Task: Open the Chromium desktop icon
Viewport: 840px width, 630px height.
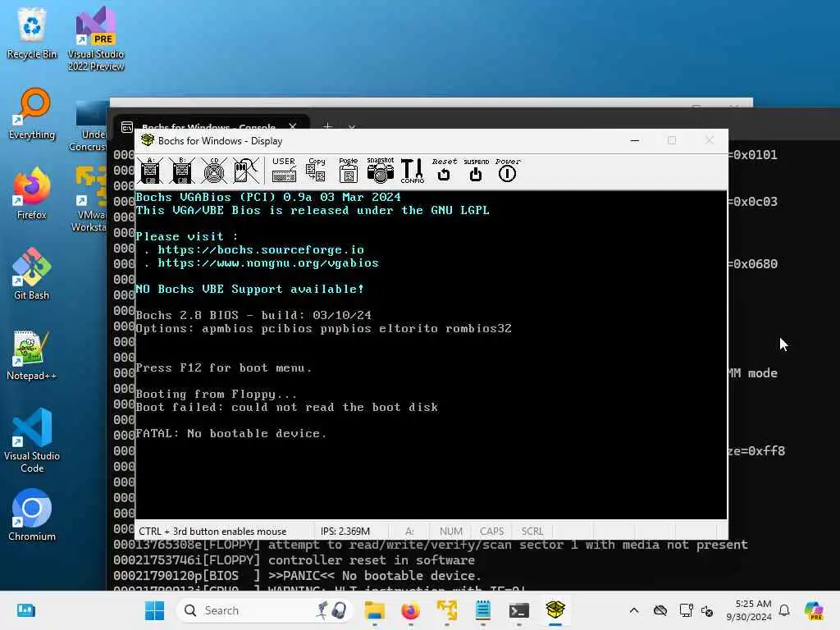Action: tap(32, 515)
